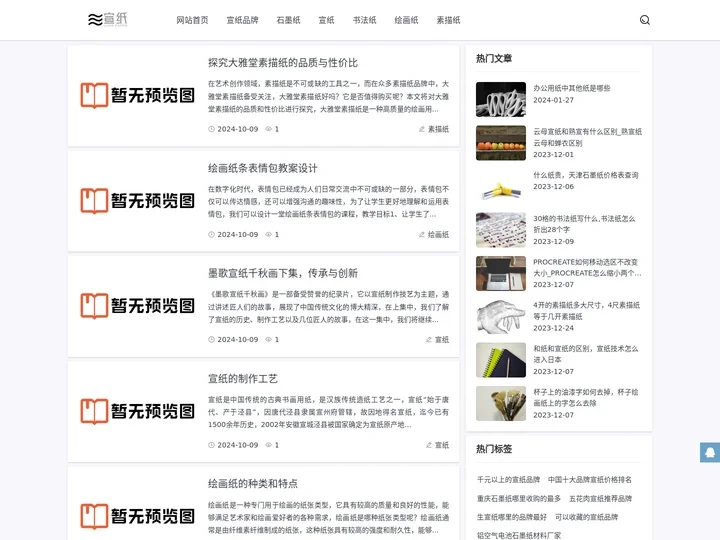
Task: Select tag 重庆石墨纸哪里收购的最多
Action: click(x=519, y=498)
